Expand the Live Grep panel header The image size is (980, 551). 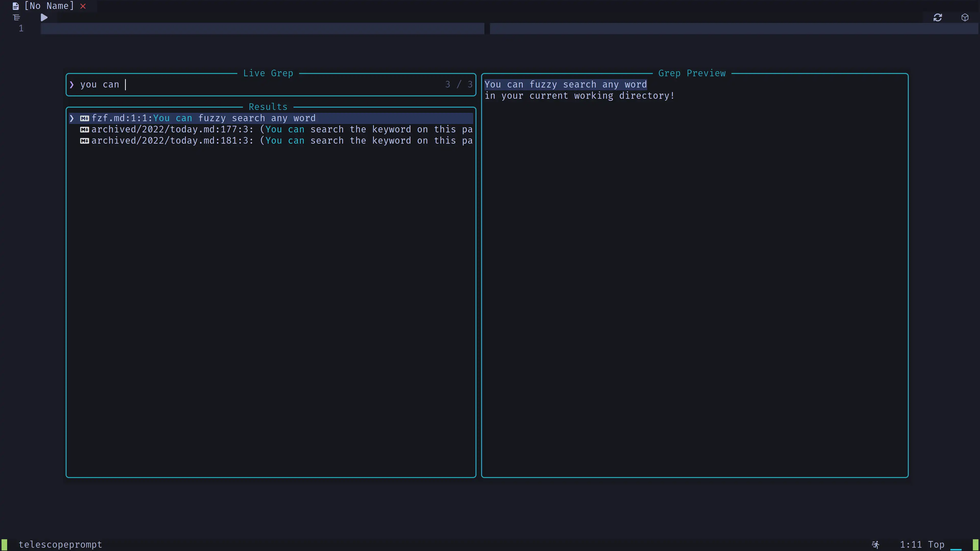[x=268, y=73]
